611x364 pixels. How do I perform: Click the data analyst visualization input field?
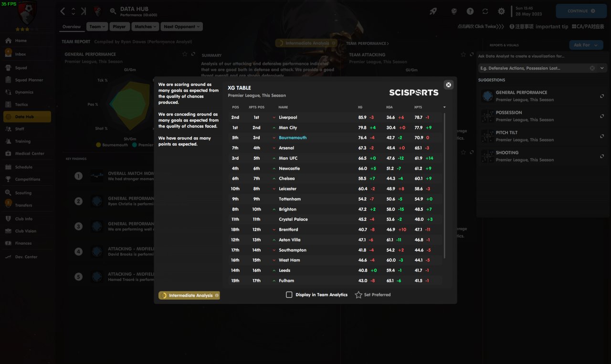534,68
